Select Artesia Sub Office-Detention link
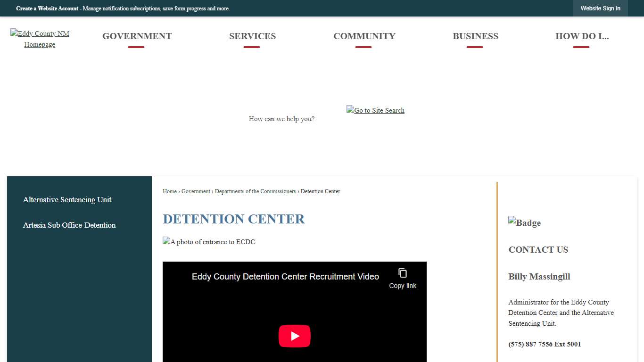This screenshot has width=644, height=362. 69,225
